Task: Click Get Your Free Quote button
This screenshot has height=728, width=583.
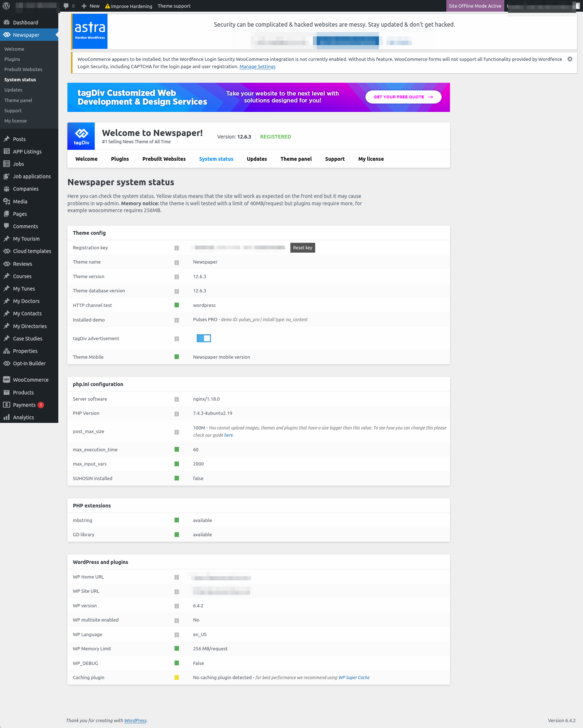Action: pos(403,97)
